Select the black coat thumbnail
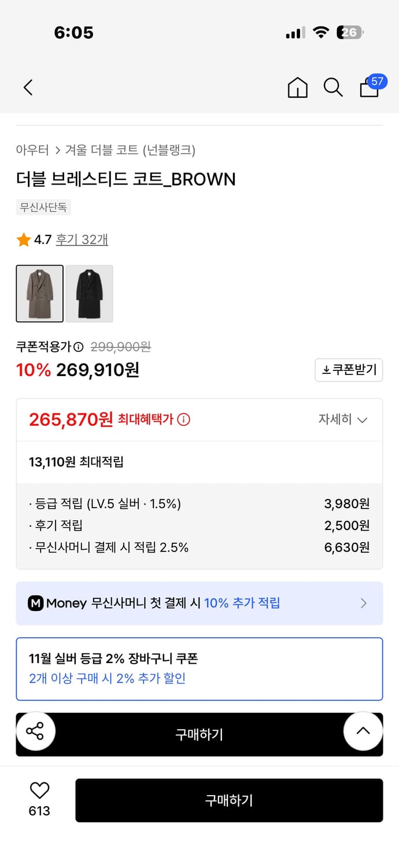The width and height of the screenshot is (399, 868). tap(90, 293)
